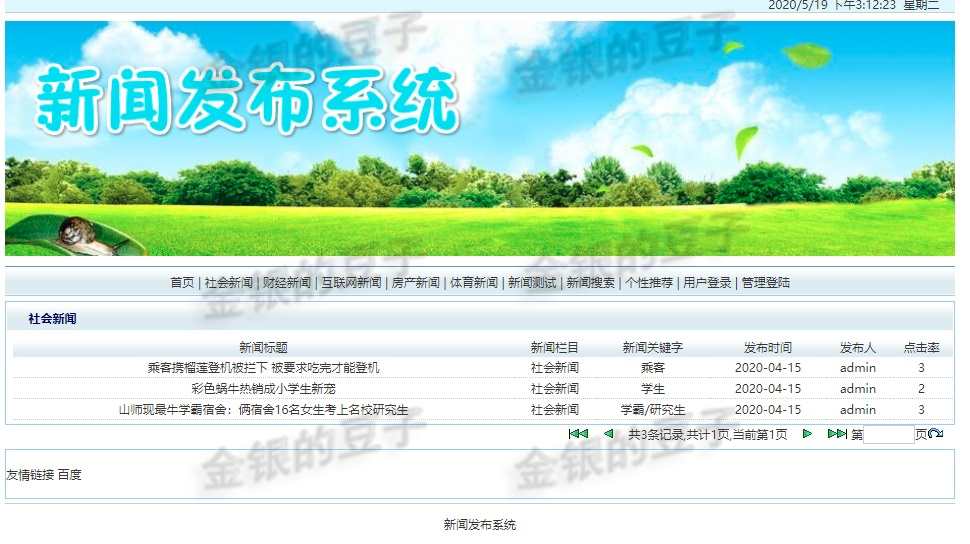Screen dimensions: 970x544
Task: Open the news titled 彩色蜗牛热销成小学生新宠
Action: 264,389
